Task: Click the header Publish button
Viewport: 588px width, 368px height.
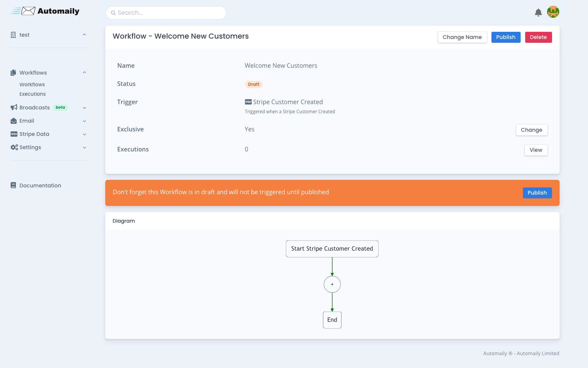Action: tap(506, 37)
